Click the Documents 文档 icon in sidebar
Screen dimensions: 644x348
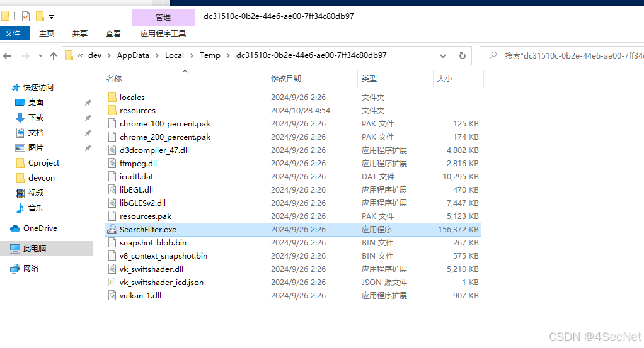[20, 133]
